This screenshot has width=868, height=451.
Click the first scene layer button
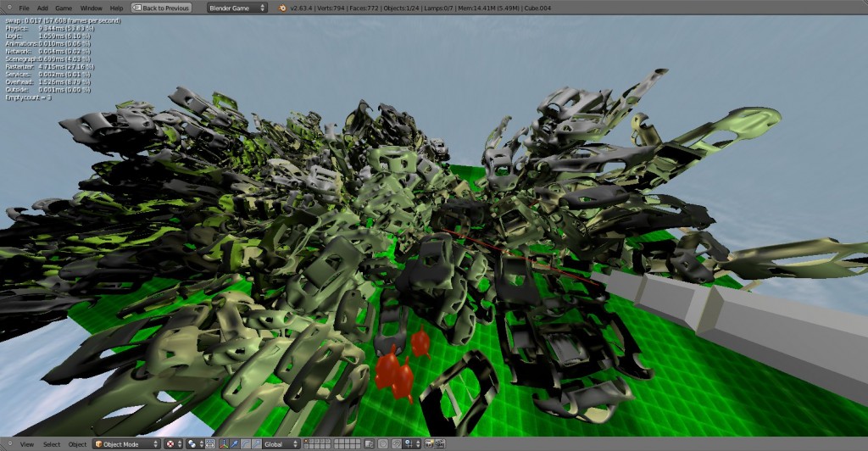tap(306, 441)
